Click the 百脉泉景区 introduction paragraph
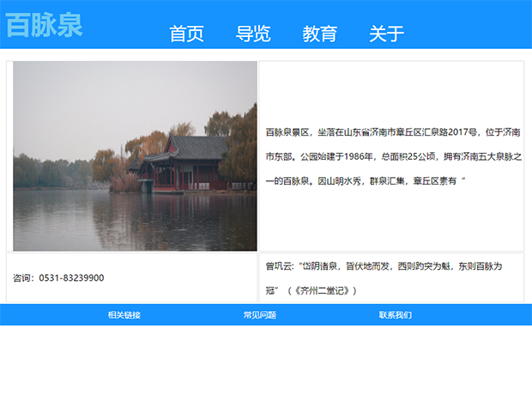The image size is (532, 402). tap(393, 156)
